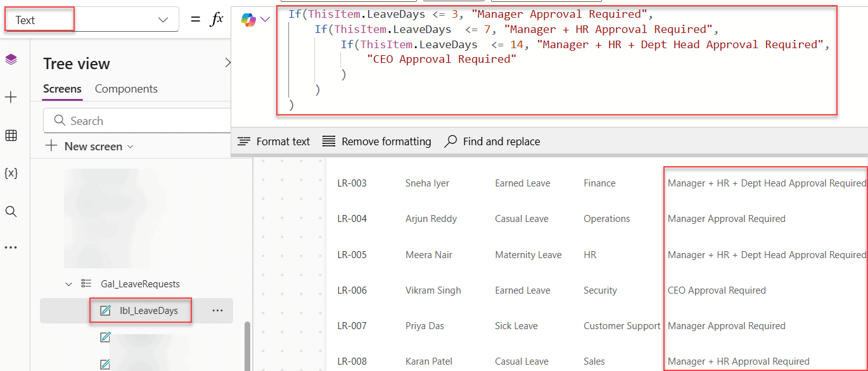Open Tree view layers icon in sidebar
The image size is (868, 371).
click(11, 60)
